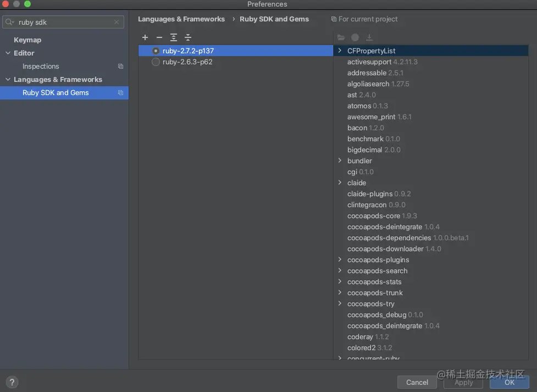The image size is (537, 392).
Task: Click the round gem info icon
Action: [355, 37]
